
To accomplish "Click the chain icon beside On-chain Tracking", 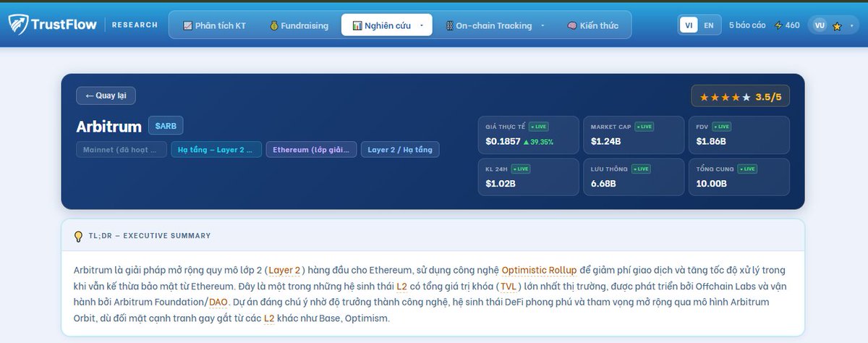I will coord(448,25).
